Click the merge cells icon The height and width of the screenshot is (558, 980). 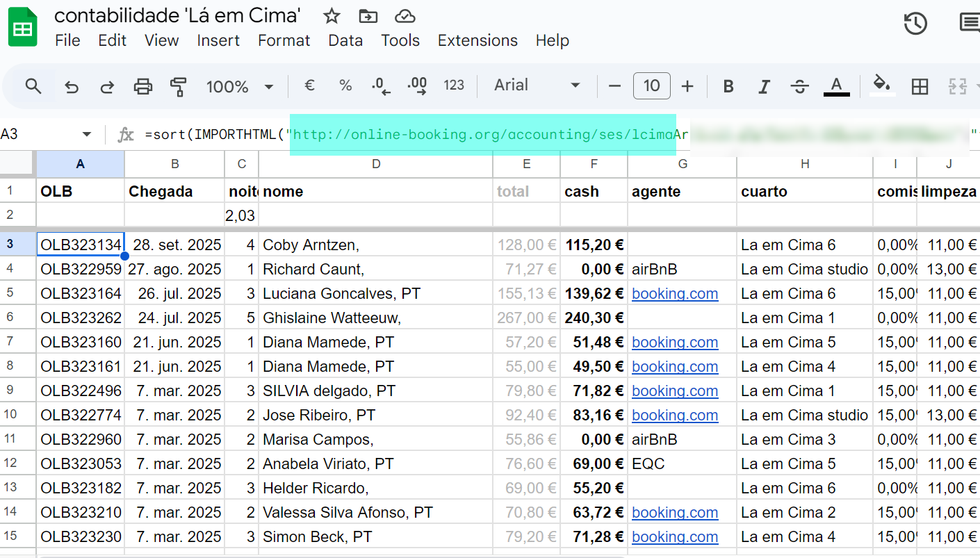958,86
